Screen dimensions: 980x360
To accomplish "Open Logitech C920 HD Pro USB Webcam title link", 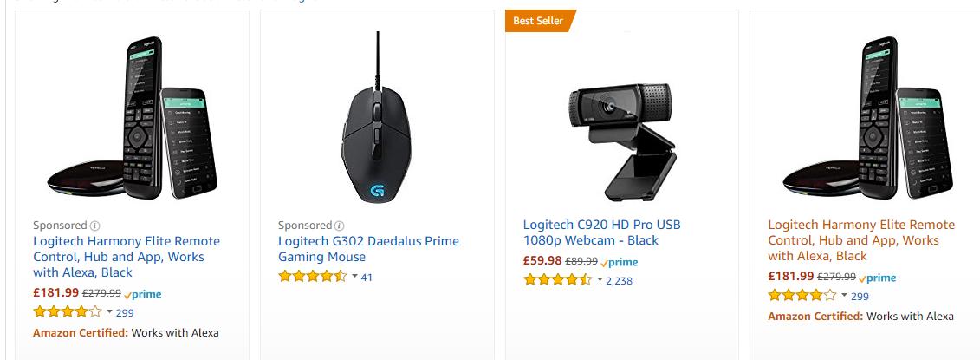I will pos(602,232).
